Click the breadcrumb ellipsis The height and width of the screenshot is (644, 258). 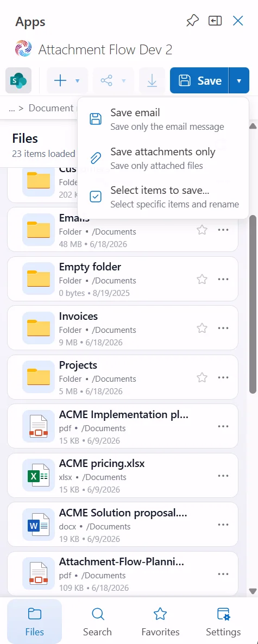(11, 108)
